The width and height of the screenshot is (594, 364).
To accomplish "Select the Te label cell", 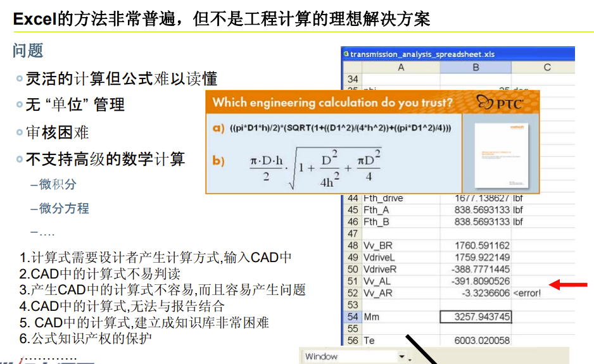I will click(401, 340).
